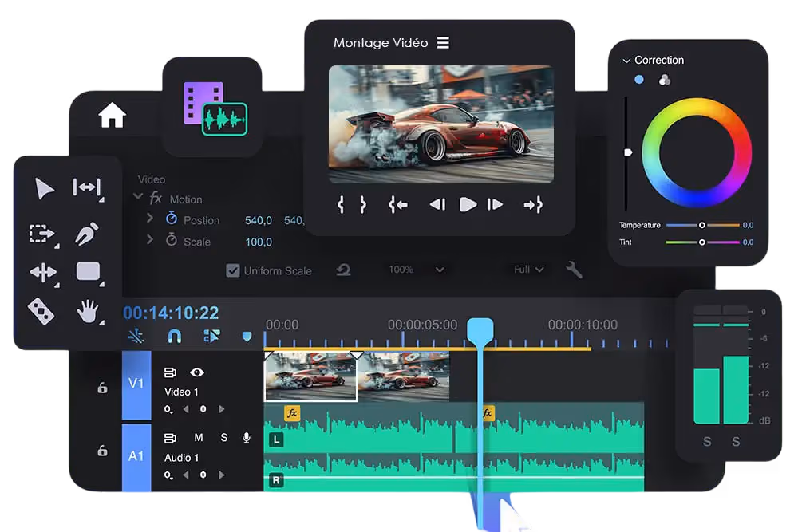Screen dimensions: 798x532
Task: Expand the Position property arrow
Action: [x=151, y=219]
